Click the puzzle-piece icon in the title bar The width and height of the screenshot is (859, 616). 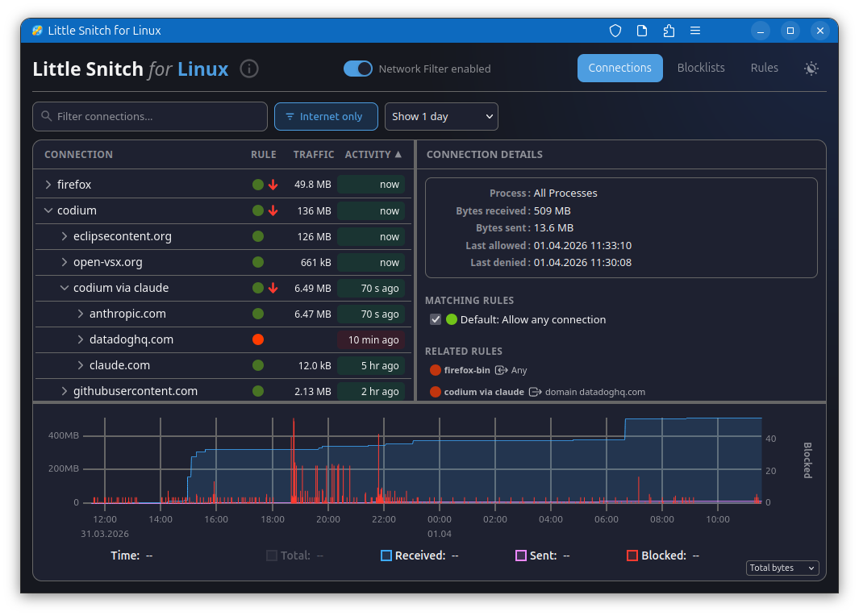coord(669,30)
